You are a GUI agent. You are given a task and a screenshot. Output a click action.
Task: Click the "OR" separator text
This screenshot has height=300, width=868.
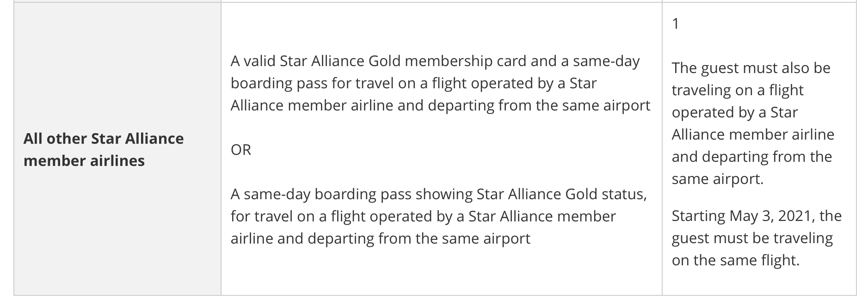pos(241,150)
